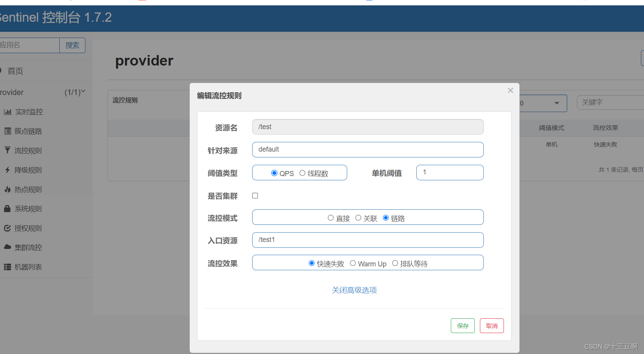
Task: Tick the 是否集群 checkbox
Action: 255,195
